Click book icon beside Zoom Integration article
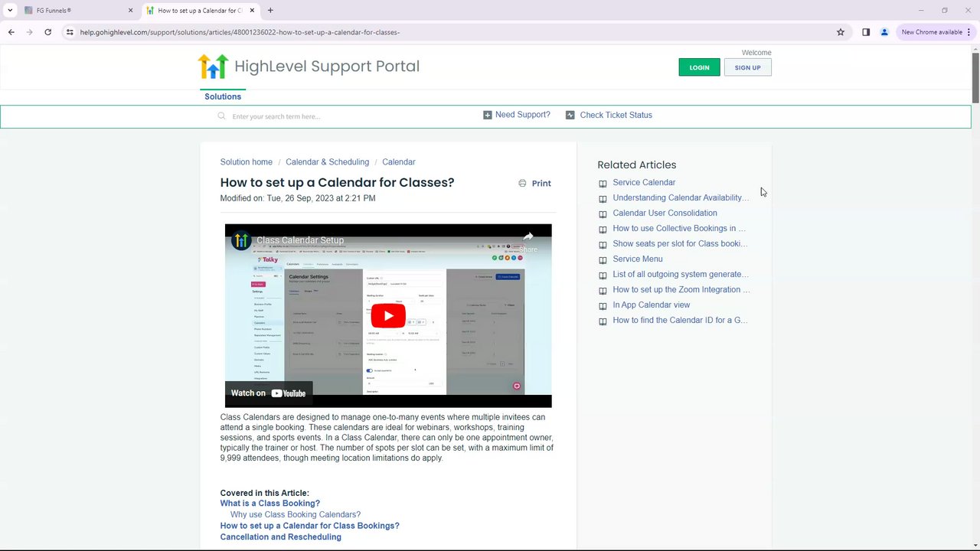The height and width of the screenshot is (551, 980). [603, 291]
